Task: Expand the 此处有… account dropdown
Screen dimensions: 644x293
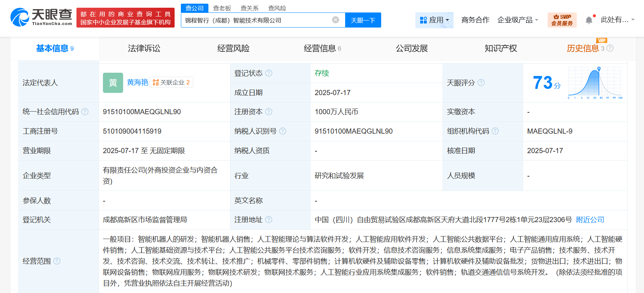Action: 618,20
